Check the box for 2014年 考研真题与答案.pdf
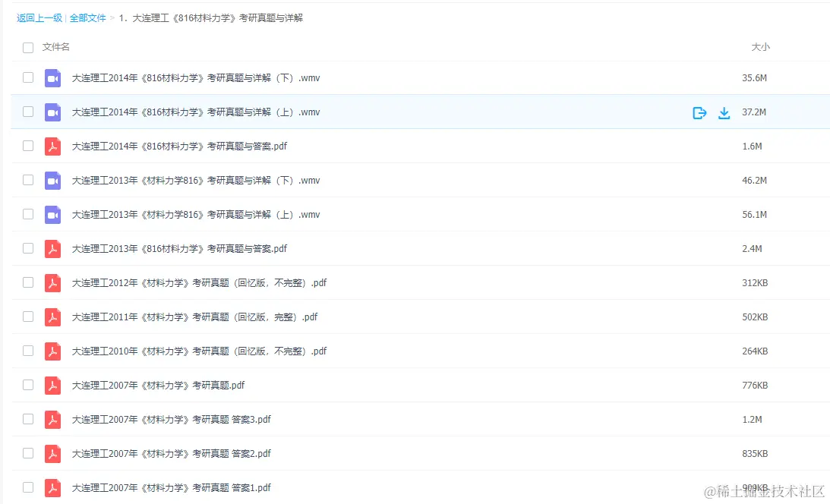This screenshot has width=830, height=504. click(x=28, y=146)
